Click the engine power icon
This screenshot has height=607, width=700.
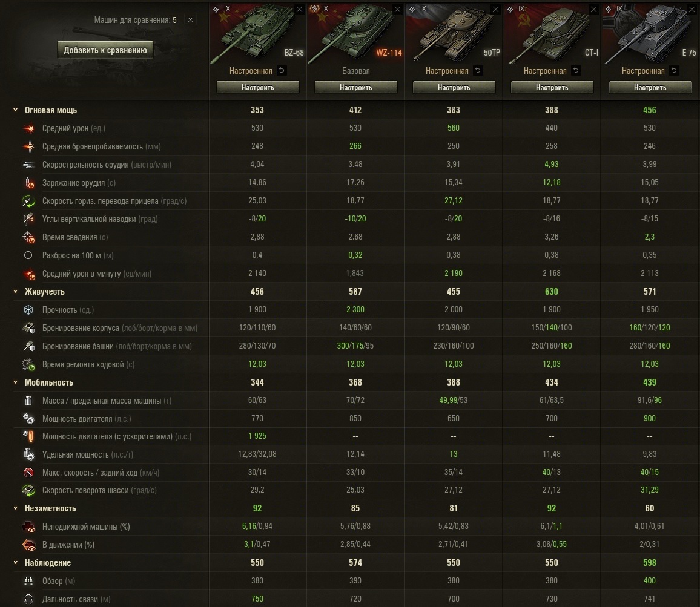point(28,419)
